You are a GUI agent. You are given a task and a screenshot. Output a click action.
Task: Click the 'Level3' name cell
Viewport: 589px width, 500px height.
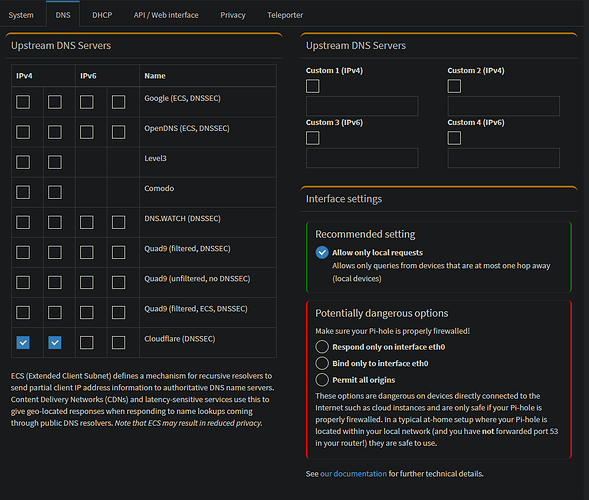coord(208,162)
